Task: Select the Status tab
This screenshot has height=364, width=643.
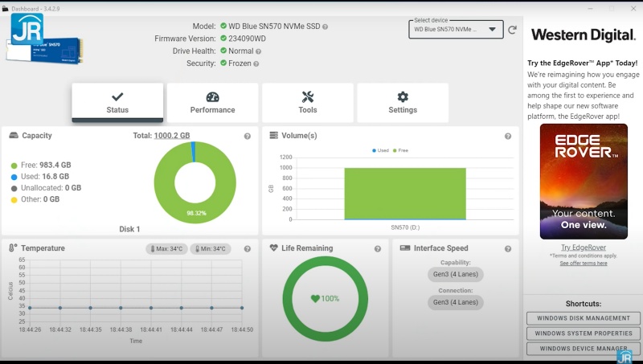Action: click(x=117, y=103)
